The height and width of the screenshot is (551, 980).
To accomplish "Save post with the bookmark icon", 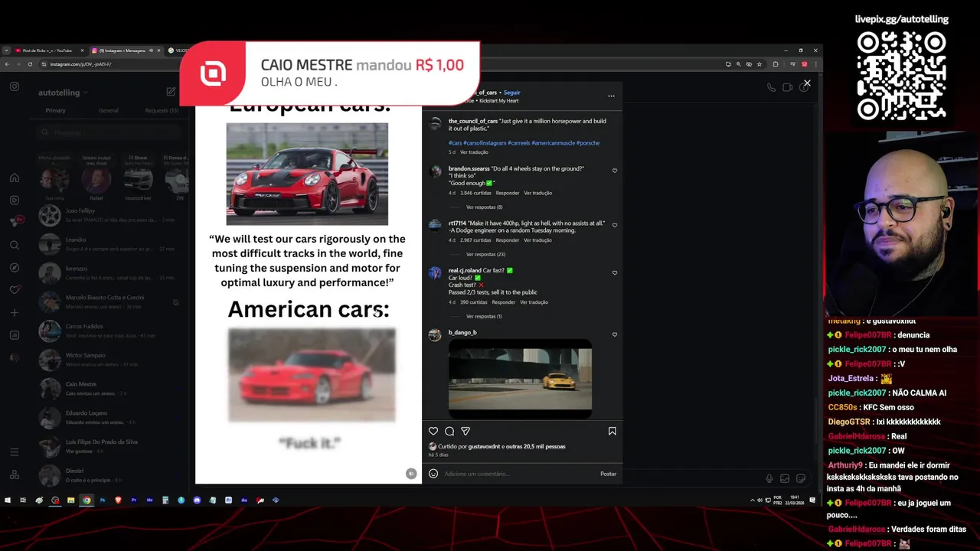I will click(x=612, y=432).
